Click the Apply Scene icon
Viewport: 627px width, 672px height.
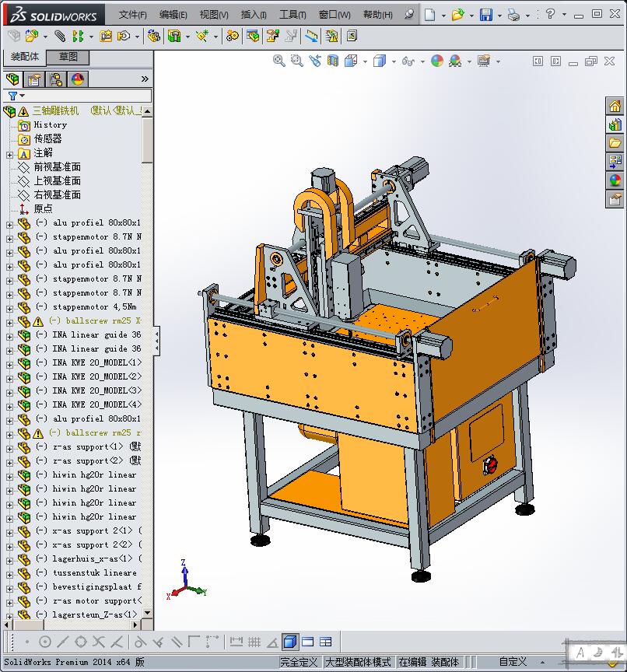455,61
